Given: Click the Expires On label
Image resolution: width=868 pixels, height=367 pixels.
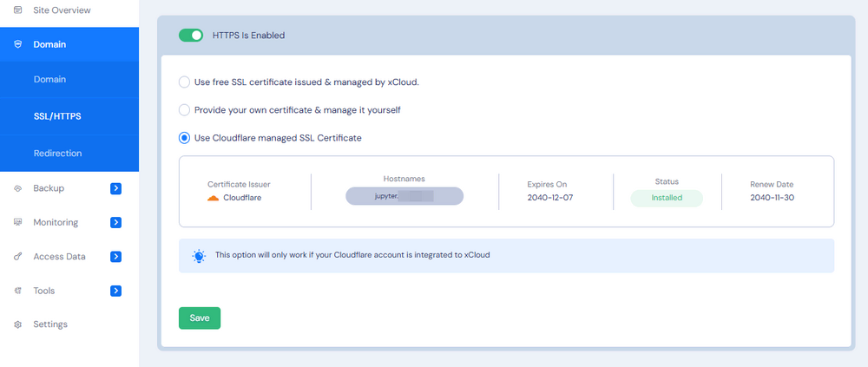Looking at the screenshot, I should [547, 184].
